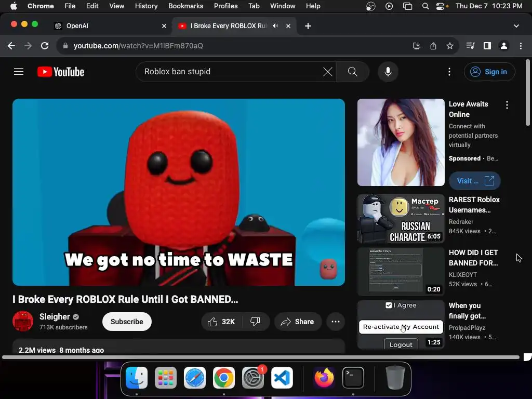Image resolution: width=532 pixels, height=399 pixels.
Task: Click the magnifier search button on YouTube
Action: click(x=353, y=72)
